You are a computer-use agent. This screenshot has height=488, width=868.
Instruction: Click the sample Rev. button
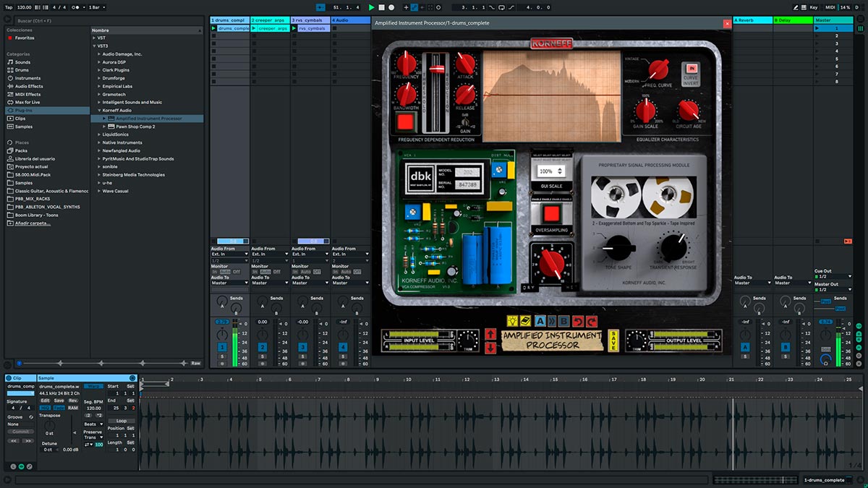pos(73,401)
